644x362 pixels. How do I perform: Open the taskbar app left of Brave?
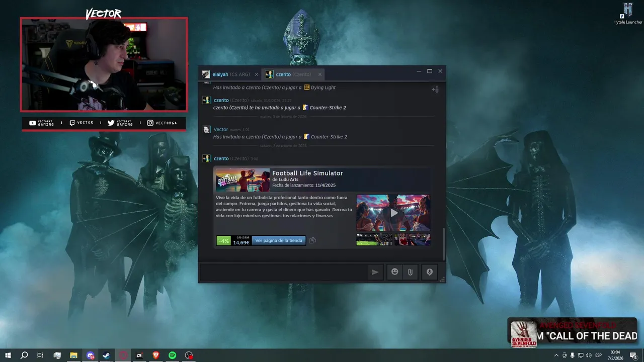point(139,355)
